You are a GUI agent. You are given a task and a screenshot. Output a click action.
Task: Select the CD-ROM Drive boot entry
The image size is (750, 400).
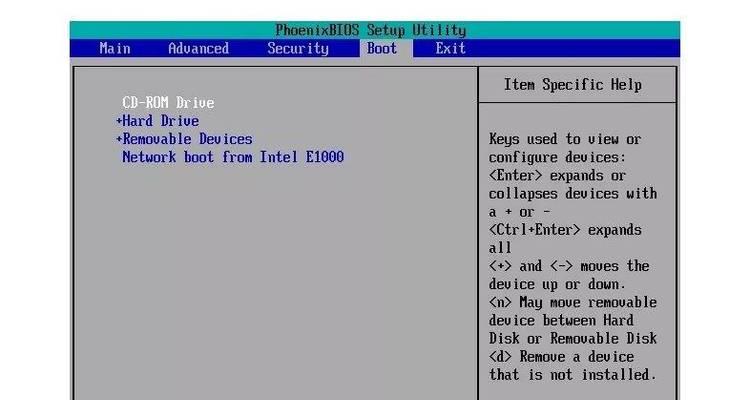tap(168, 102)
